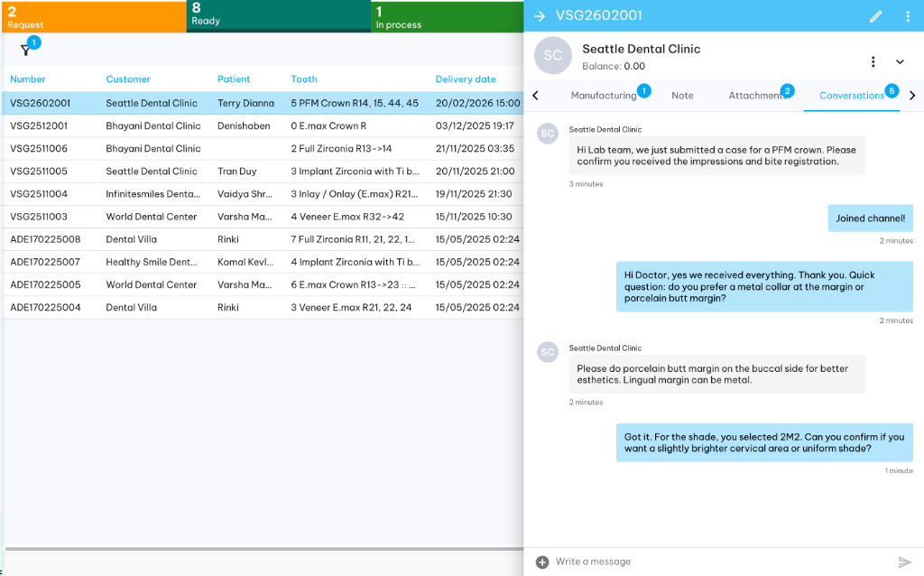Expand clinic details with the chevron arrow
The image size is (924, 576).
point(900,61)
